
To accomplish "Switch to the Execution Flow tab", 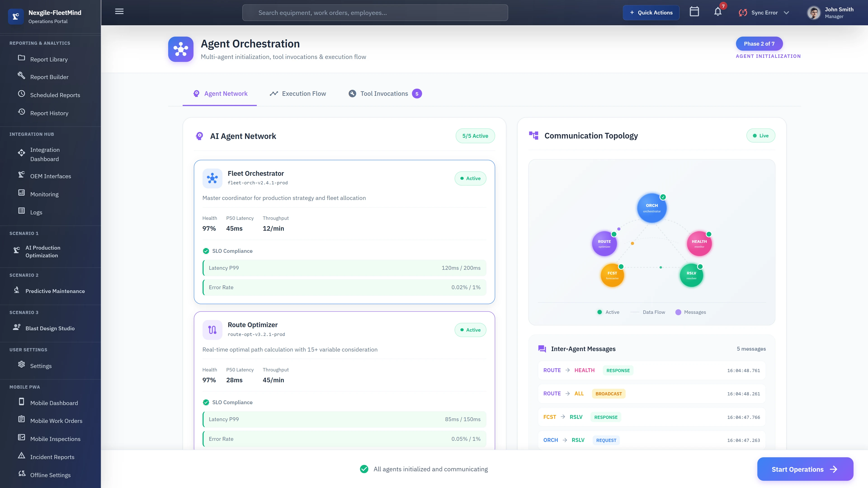I will [297, 94].
